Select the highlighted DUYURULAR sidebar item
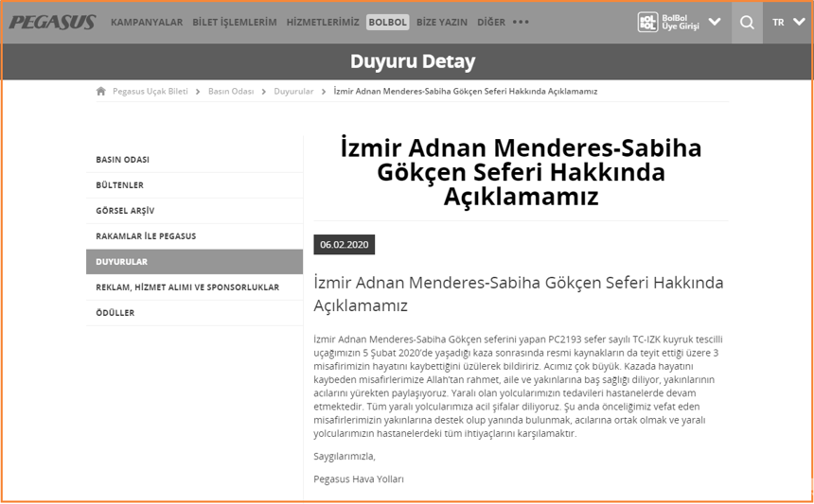Image resolution: width=814 pixels, height=504 pixels. pos(194,262)
